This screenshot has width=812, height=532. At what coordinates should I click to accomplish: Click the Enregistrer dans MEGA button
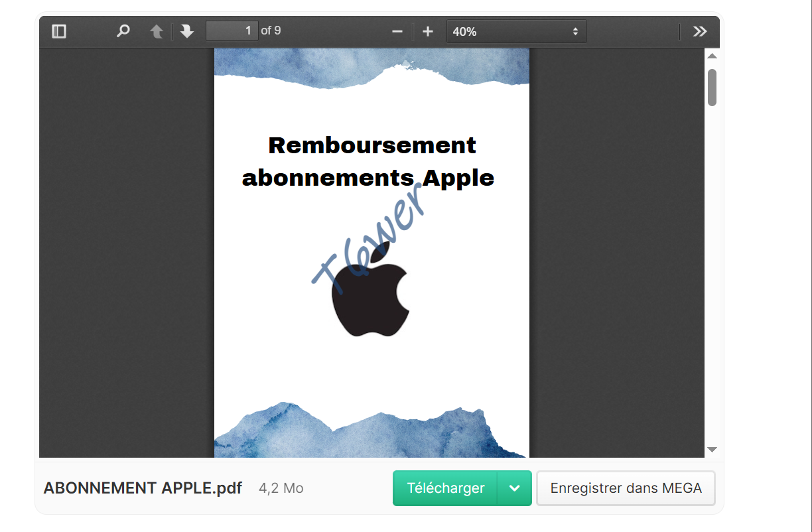[x=626, y=488]
